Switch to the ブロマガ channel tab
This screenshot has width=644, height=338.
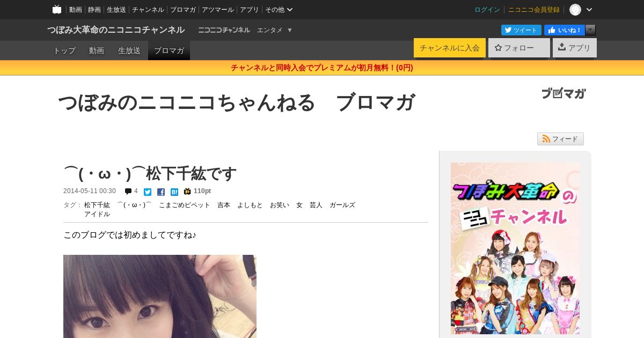[169, 50]
